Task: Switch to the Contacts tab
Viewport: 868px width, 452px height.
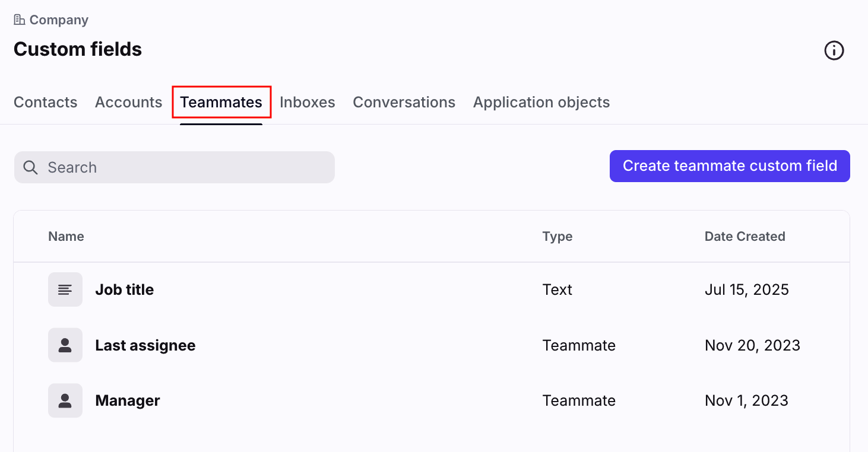Action: (46, 102)
